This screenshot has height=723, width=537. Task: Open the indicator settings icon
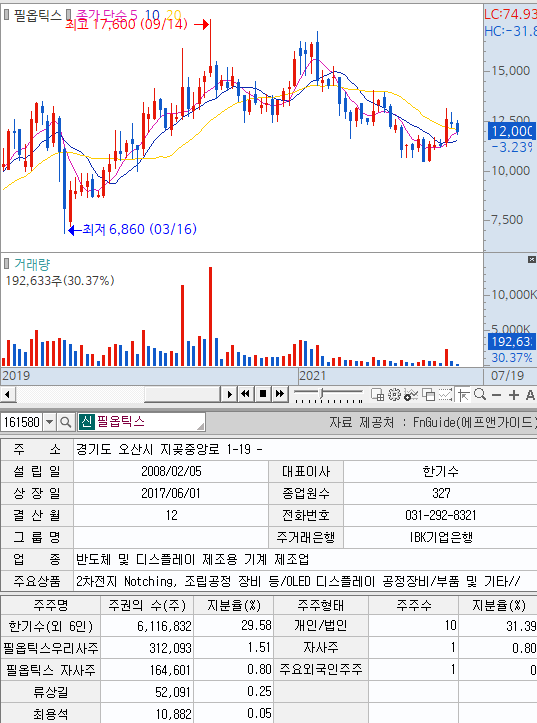coord(411,395)
